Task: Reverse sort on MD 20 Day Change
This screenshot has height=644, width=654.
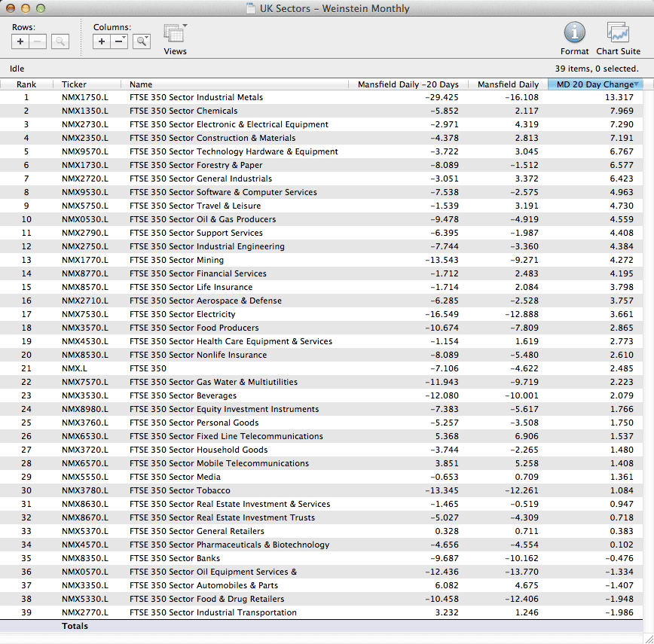Action: [594, 84]
